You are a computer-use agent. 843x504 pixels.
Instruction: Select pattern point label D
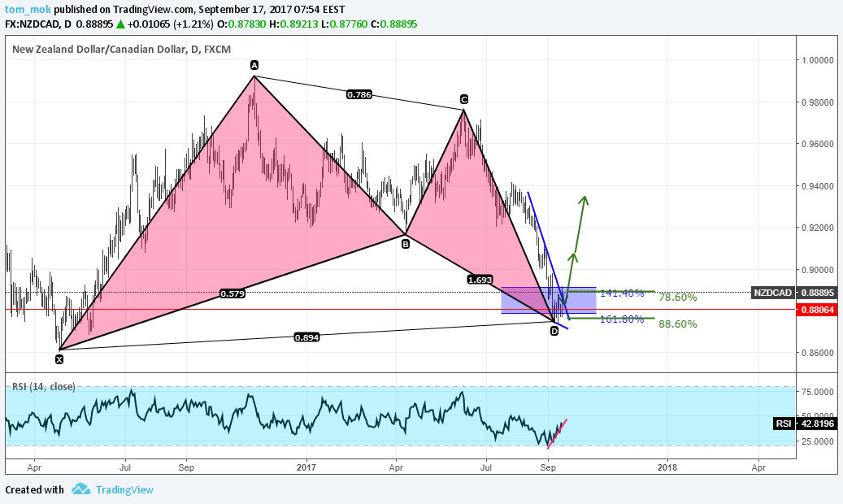554,332
